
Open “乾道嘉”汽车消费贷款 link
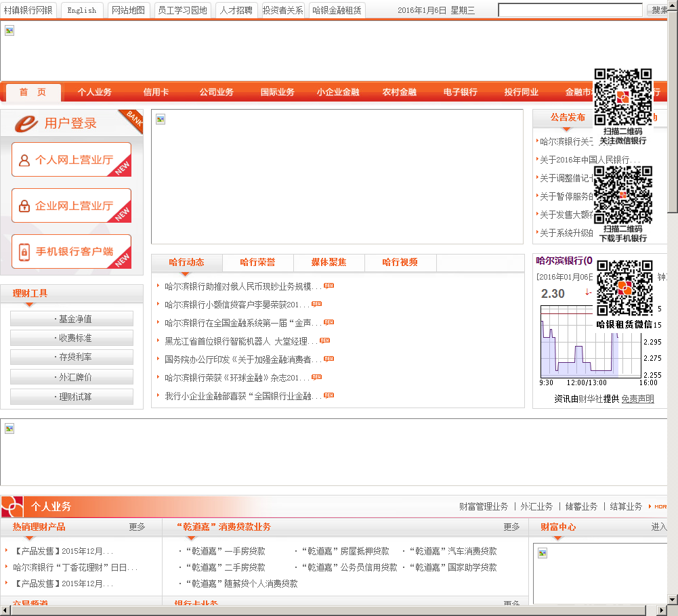453,552
